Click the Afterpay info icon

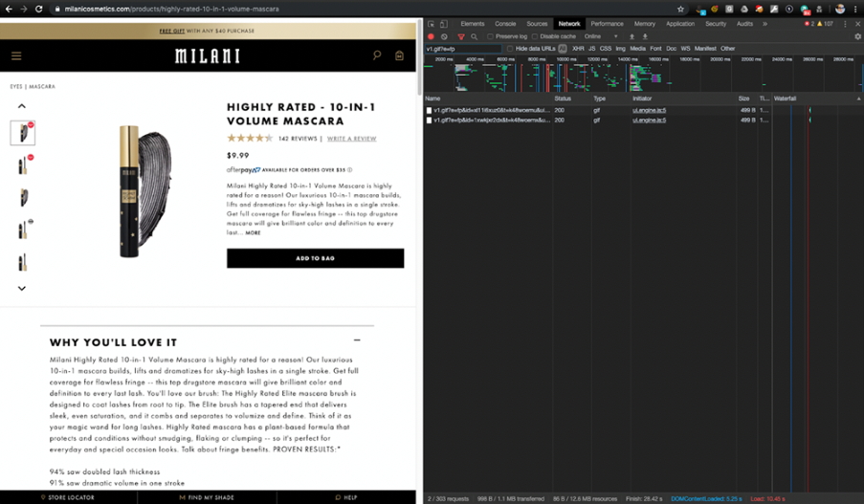click(350, 169)
